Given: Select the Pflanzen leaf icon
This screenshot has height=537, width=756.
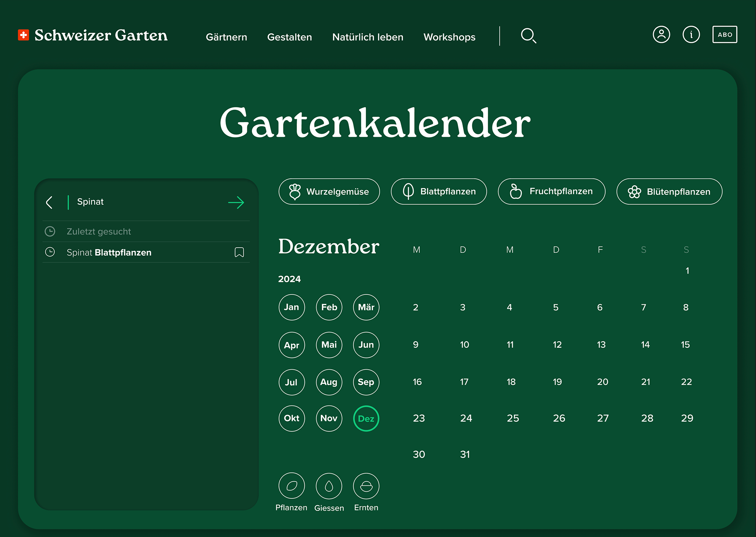Looking at the screenshot, I should [x=291, y=486].
